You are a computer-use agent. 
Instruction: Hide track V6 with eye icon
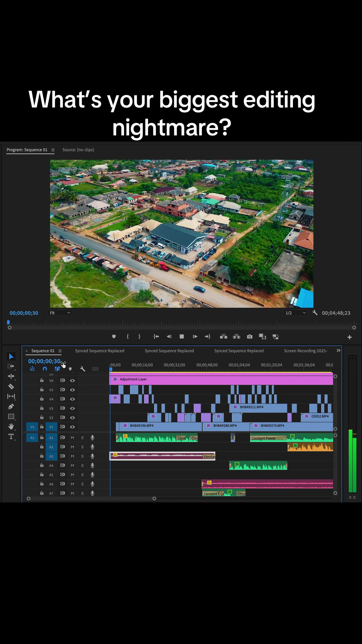pos(72,381)
